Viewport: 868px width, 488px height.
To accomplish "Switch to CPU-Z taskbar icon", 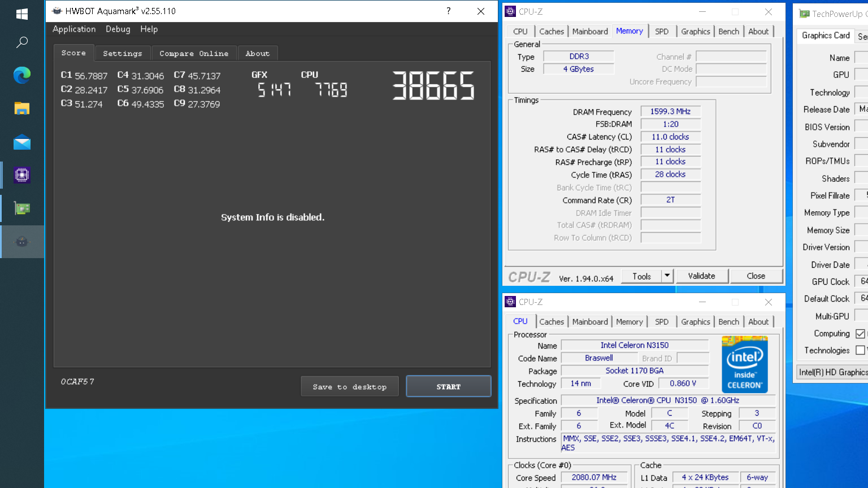I will [x=22, y=175].
